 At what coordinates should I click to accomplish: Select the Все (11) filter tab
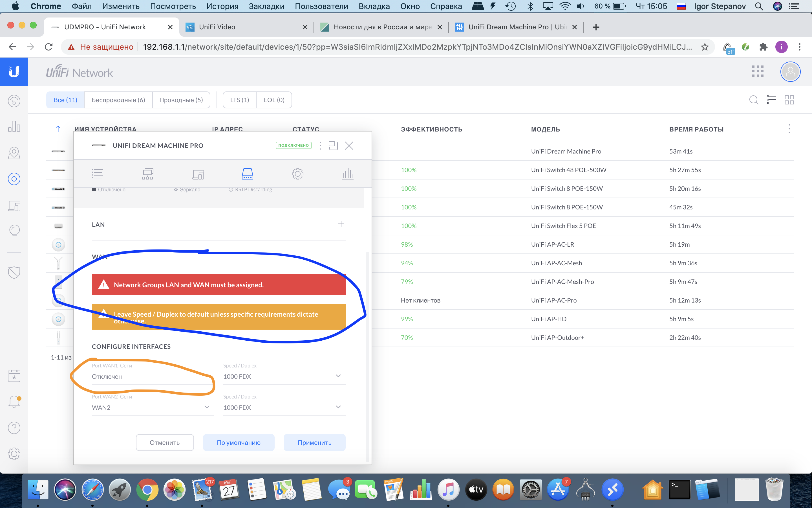pos(65,100)
